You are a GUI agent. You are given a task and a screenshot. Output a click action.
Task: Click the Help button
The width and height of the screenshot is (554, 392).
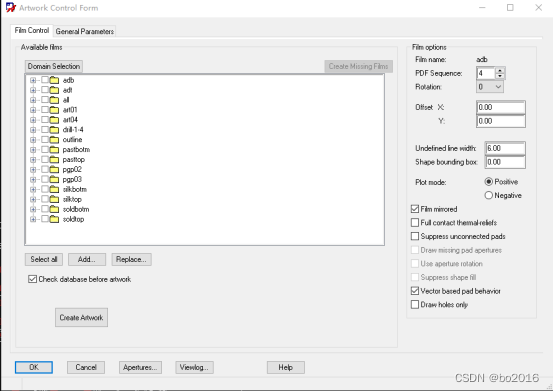coord(285,367)
